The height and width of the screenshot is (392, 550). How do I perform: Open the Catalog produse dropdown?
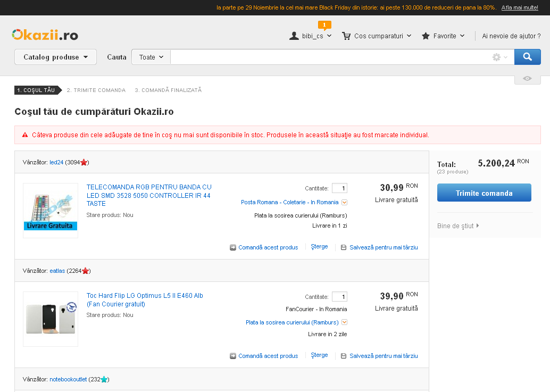pyautogui.click(x=55, y=57)
